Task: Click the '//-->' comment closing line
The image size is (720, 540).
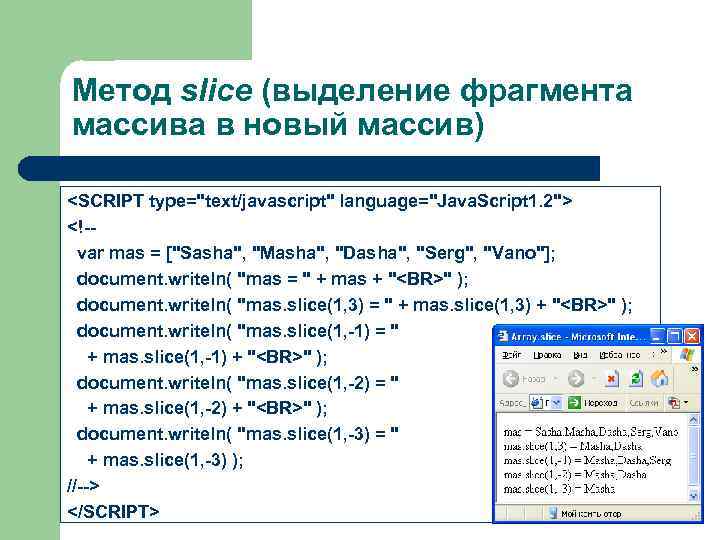Action: click(x=83, y=485)
